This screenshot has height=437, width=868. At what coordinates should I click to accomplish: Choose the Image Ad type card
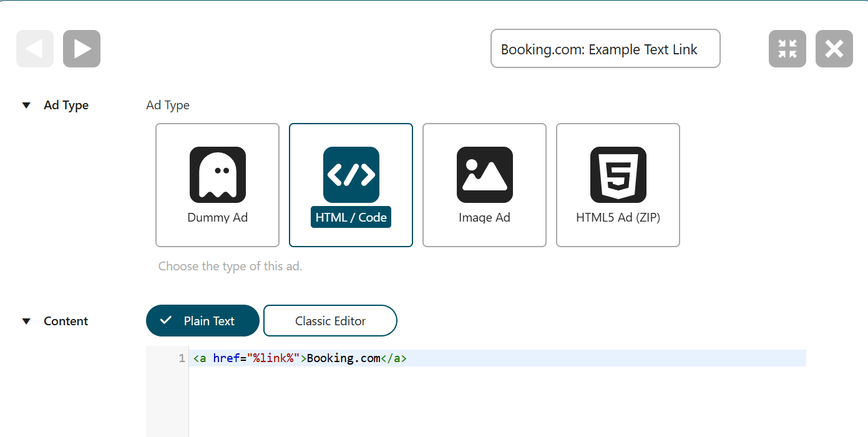(x=484, y=185)
